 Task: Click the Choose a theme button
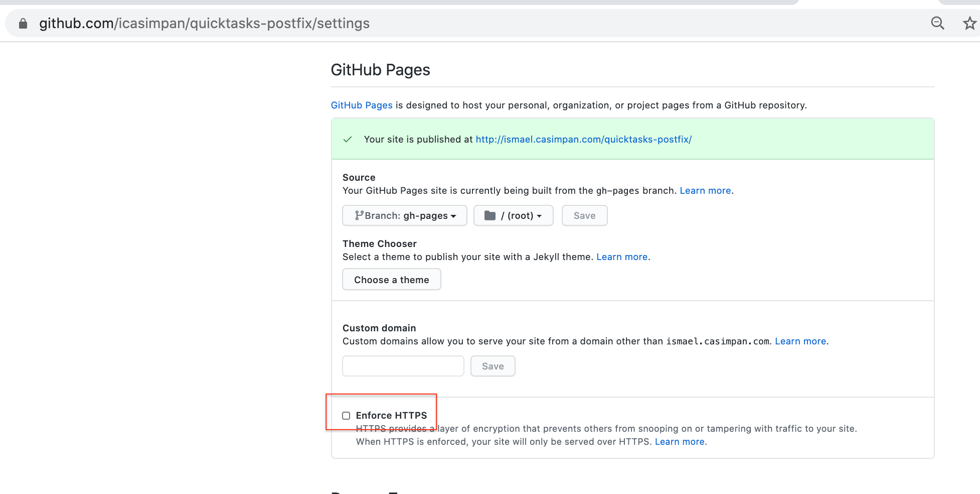[391, 279]
